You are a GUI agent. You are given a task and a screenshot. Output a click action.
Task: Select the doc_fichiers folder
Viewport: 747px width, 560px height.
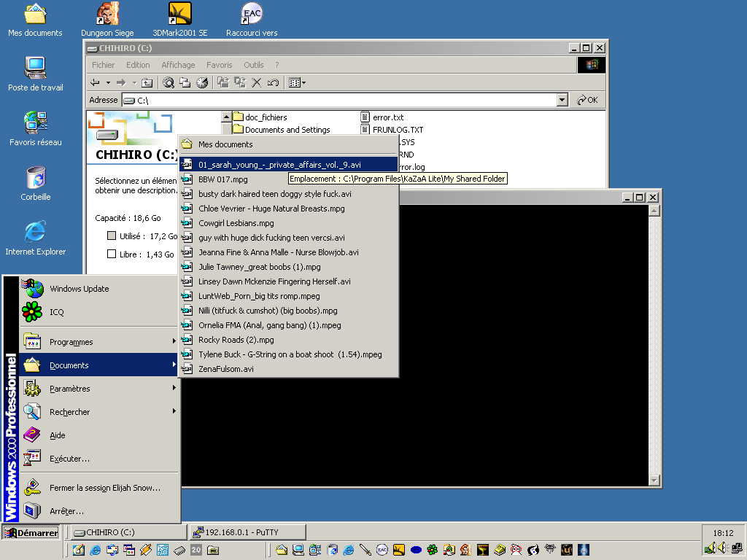pyautogui.click(x=260, y=117)
